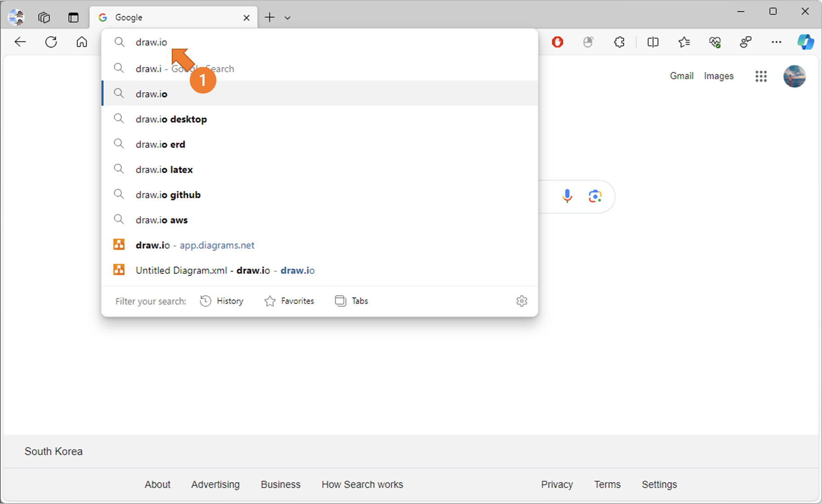Open the Gmail link

[x=682, y=76]
